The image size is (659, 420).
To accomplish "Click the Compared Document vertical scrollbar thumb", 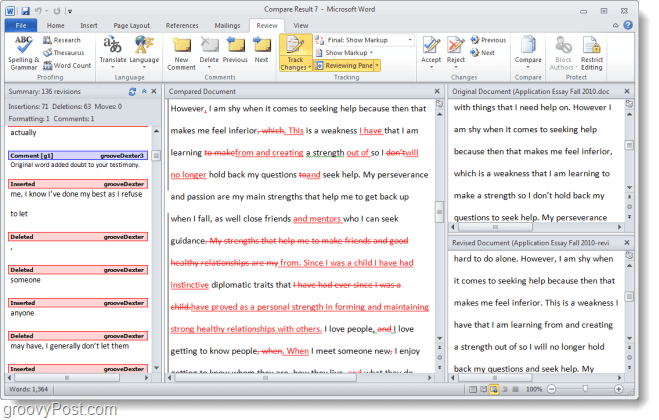I will point(440,212).
